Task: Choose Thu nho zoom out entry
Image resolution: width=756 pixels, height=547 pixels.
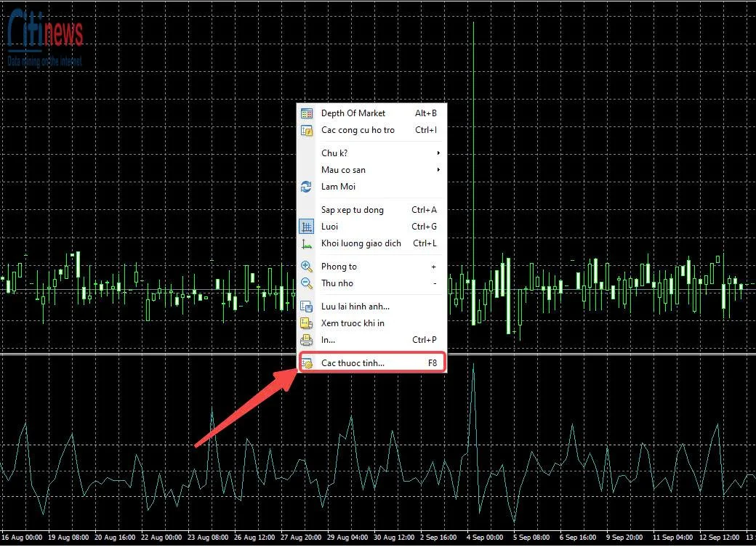Action: [x=371, y=283]
